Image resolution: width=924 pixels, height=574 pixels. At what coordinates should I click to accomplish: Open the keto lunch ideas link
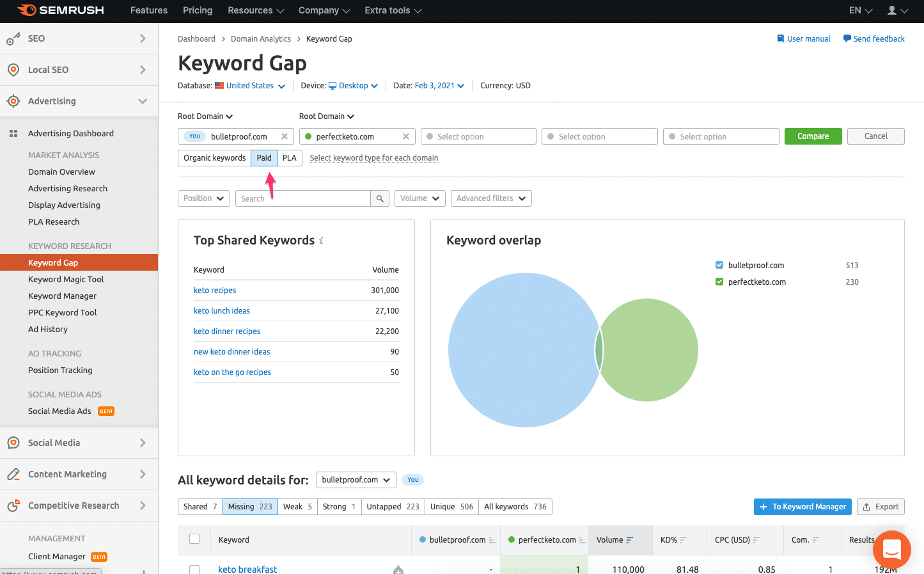pos(222,311)
